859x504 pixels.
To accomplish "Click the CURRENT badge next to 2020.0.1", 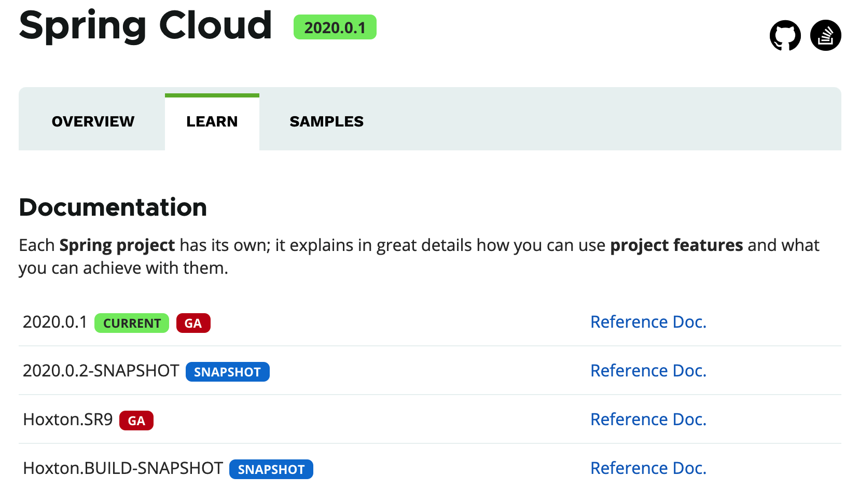I will [x=132, y=323].
